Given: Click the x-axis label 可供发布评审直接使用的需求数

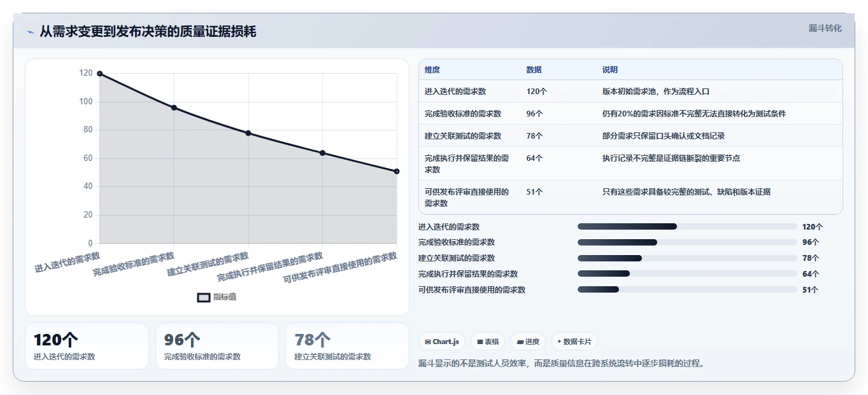Looking at the screenshot, I should [340, 268].
